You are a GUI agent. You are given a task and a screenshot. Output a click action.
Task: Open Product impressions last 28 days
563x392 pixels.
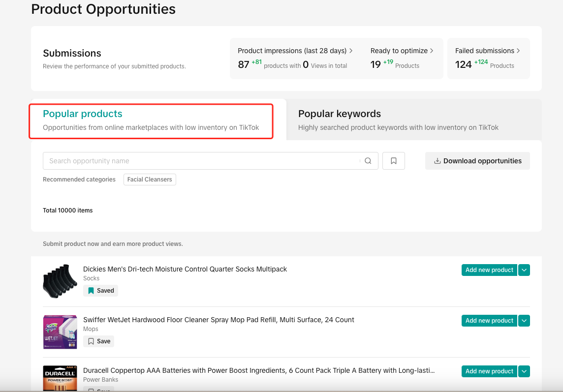point(295,51)
